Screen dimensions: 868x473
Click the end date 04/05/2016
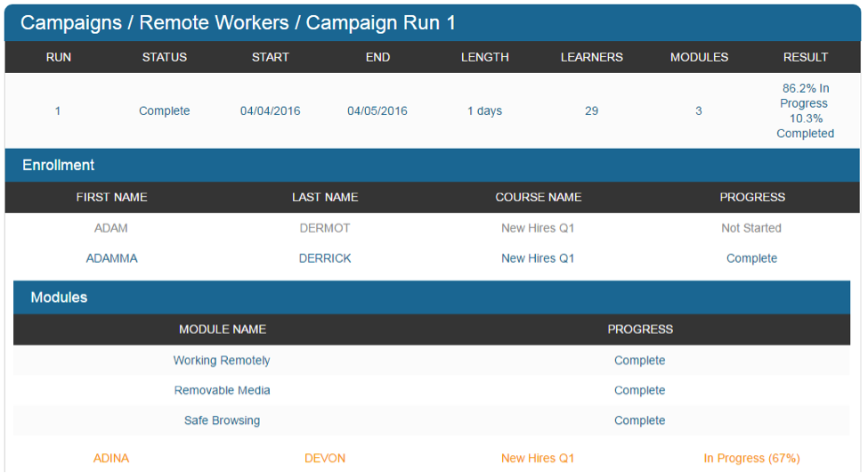[377, 111]
